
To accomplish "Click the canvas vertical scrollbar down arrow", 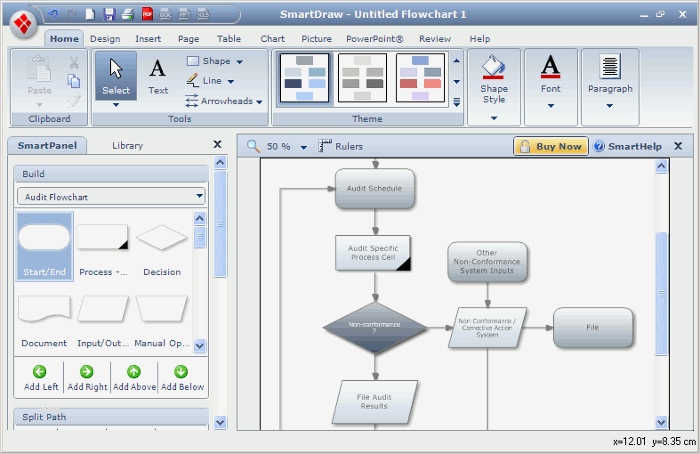I will pos(661,422).
